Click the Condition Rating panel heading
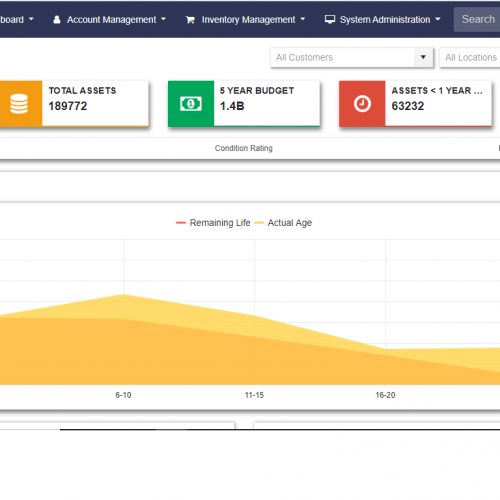The image size is (500, 500). (x=244, y=148)
